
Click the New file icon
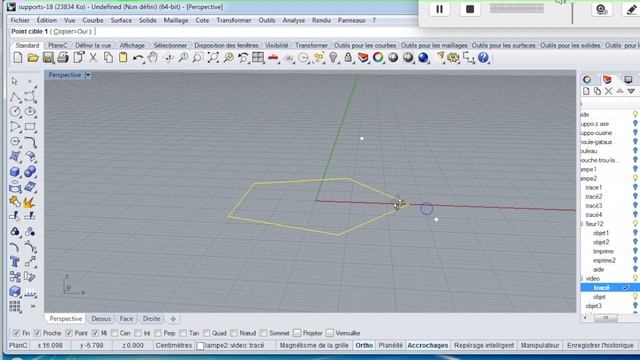[x=18, y=58]
